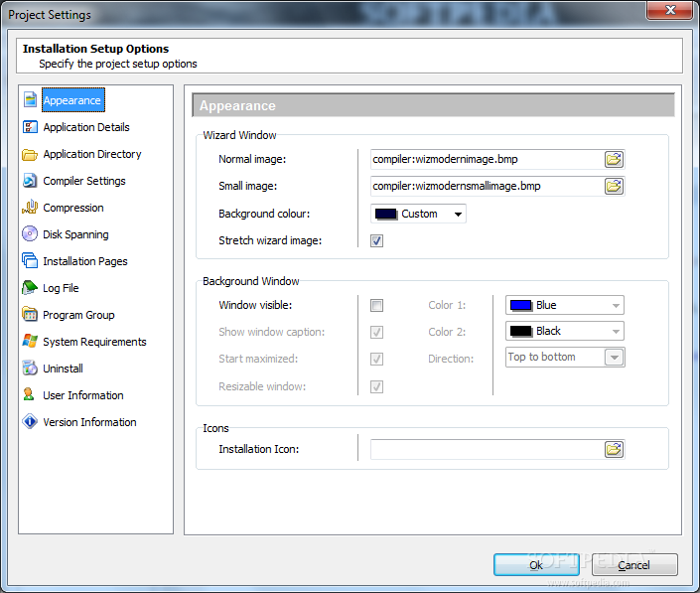Click the User Information person icon

click(x=29, y=394)
